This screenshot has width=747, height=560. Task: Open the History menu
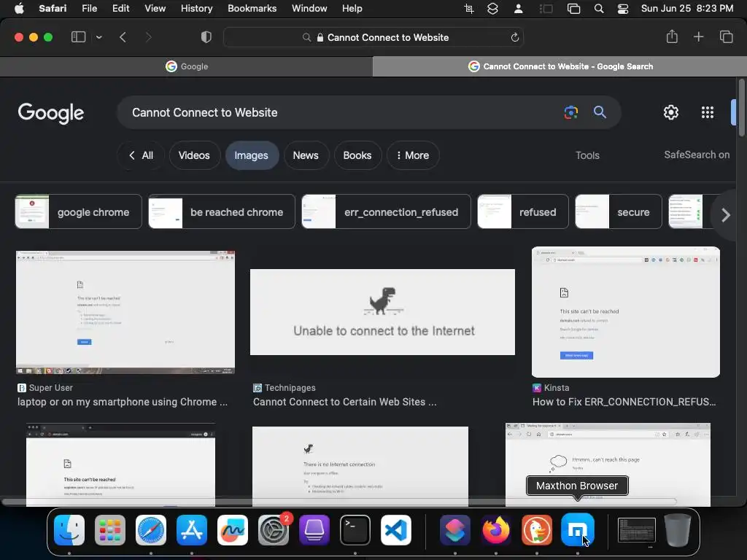[x=196, y=9]
